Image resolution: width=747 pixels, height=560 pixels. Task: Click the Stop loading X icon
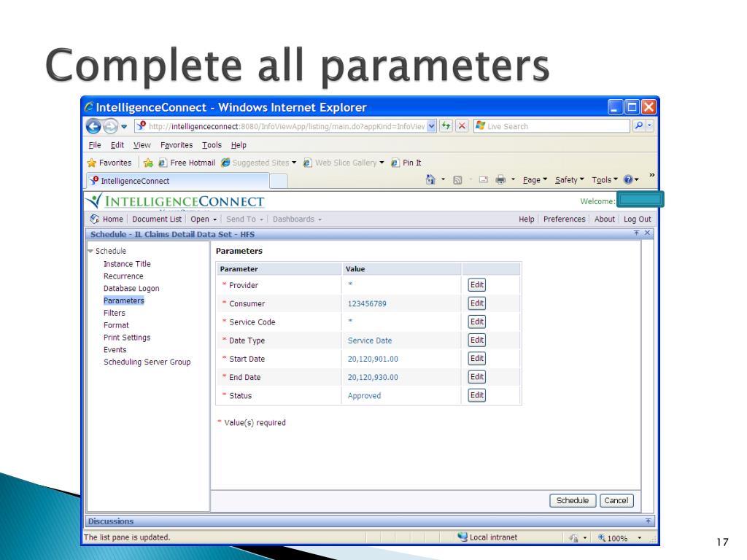[x=462, y=126]
